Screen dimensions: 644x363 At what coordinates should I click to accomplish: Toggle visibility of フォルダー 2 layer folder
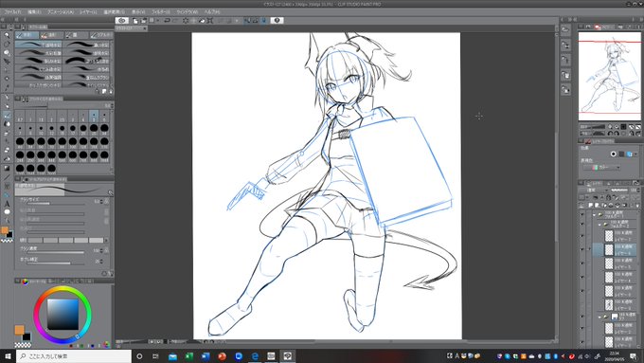point(582,225)
